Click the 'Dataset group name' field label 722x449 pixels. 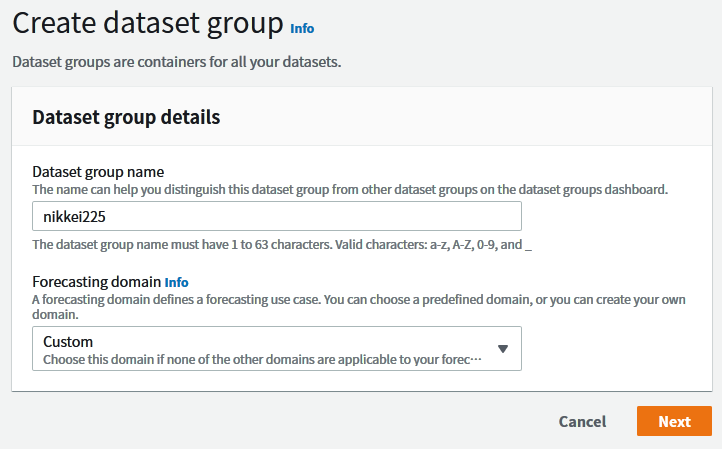click(98, 172)
